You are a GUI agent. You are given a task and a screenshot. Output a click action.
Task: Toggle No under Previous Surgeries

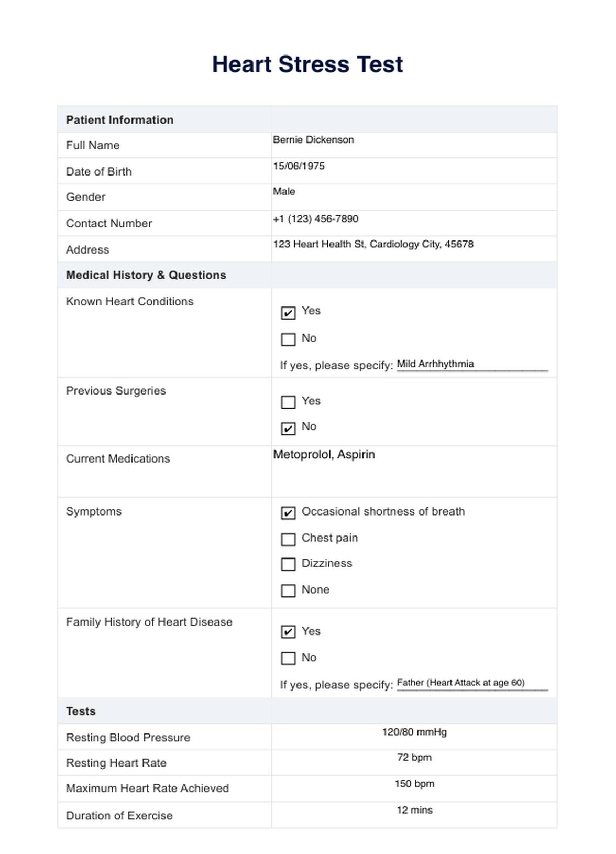click(288, 429)
